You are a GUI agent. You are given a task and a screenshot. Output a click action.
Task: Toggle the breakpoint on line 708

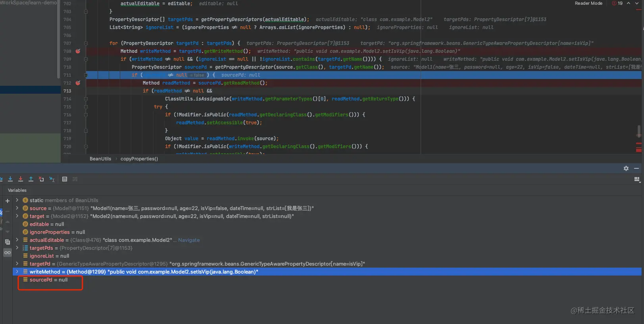[78, 51]
